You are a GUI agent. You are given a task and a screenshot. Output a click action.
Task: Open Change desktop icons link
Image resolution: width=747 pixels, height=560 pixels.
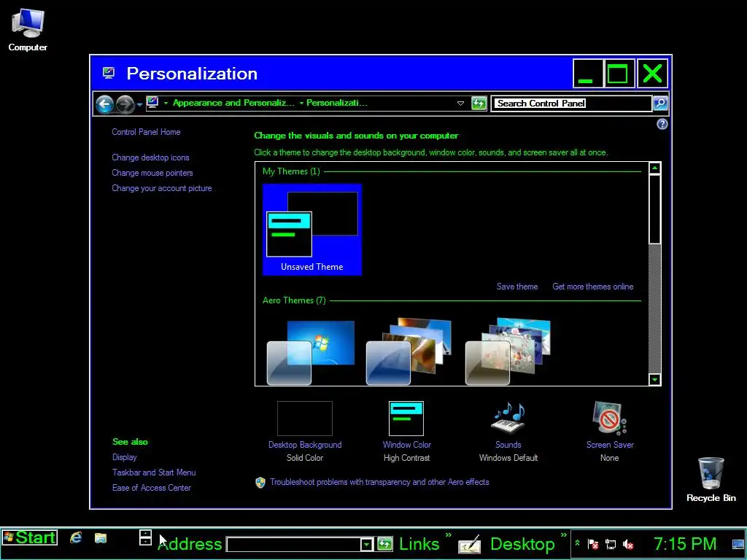(x=150, y=157)
